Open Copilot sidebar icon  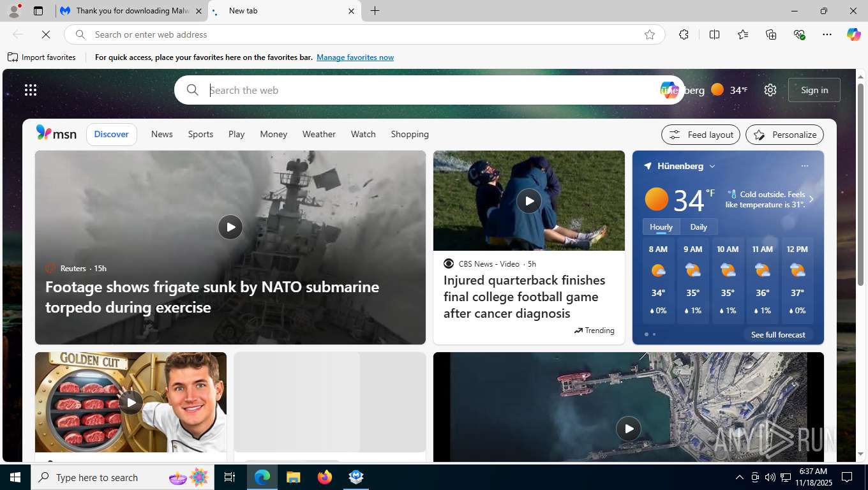tap(854, 34)
